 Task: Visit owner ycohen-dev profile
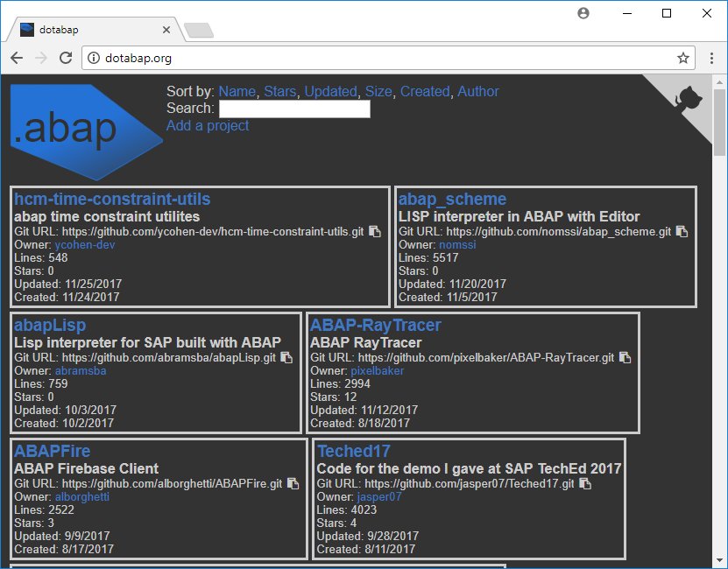[x=84, y=244]
